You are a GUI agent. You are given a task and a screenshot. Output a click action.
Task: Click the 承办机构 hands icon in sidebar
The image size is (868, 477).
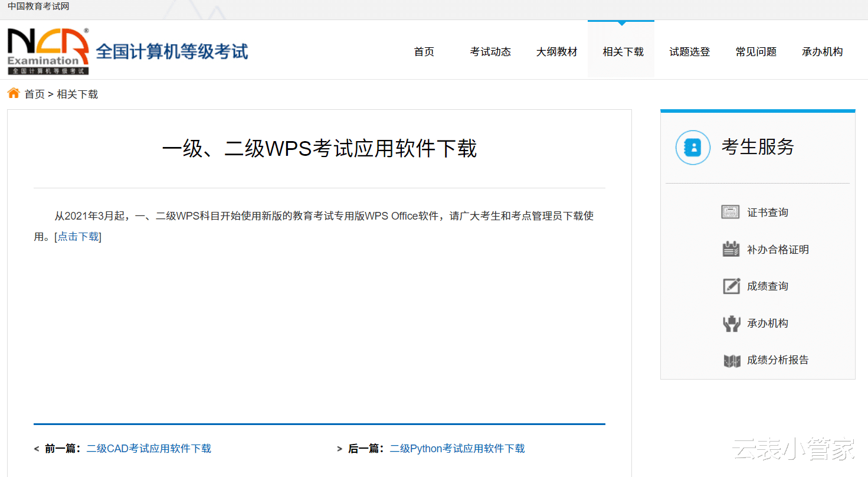pos(732,323)
